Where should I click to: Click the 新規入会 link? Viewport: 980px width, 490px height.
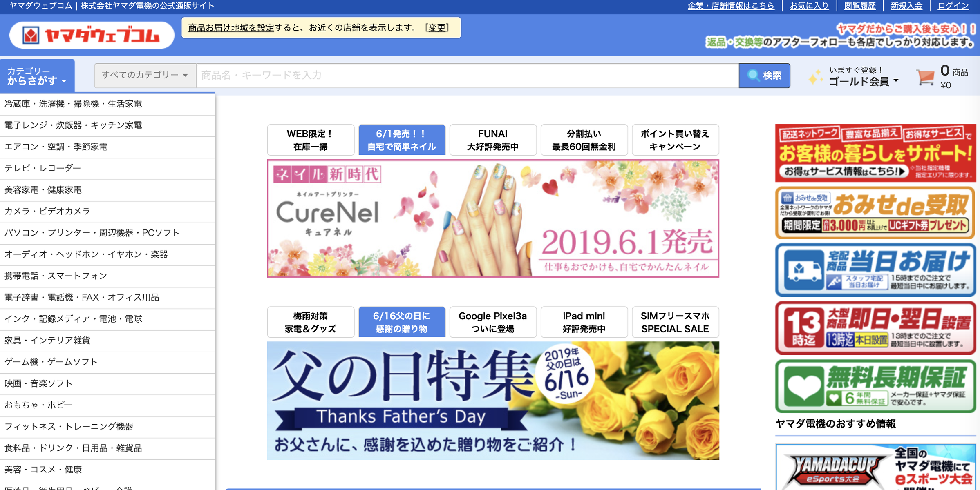[906, 6]
